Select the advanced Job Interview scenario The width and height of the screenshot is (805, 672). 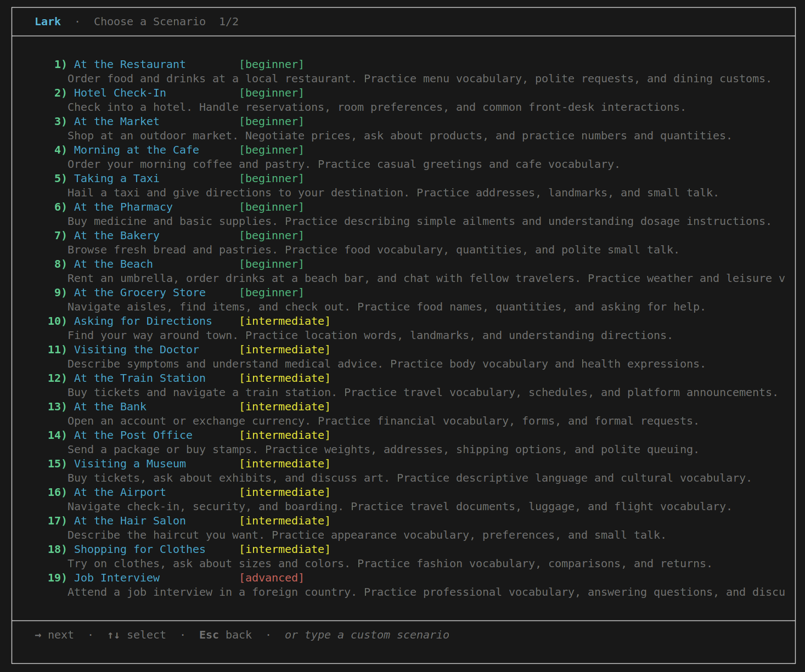click(x=116, y=578)
